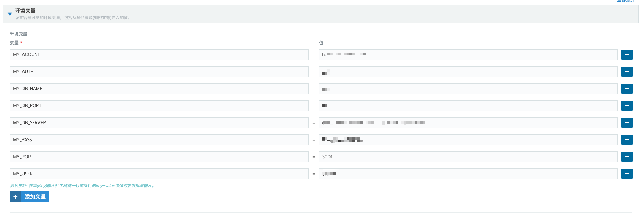Delete the MY_PASS variable row
The height and width of the screenshot is (214, 644).
(627, 139)
